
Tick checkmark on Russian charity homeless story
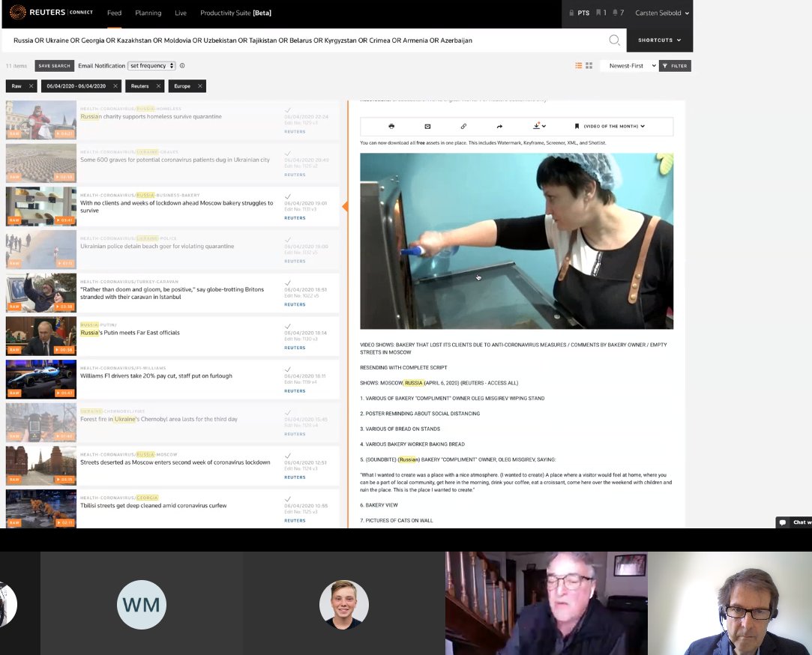287,109
